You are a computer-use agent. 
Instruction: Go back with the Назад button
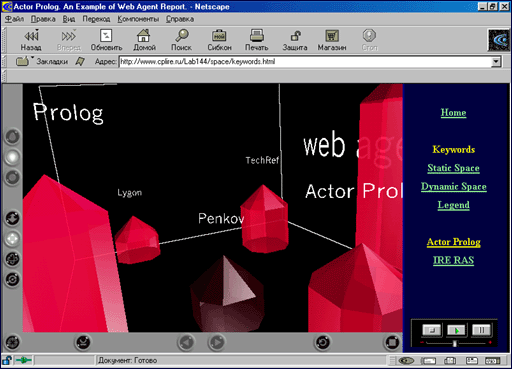pos(31,40)
